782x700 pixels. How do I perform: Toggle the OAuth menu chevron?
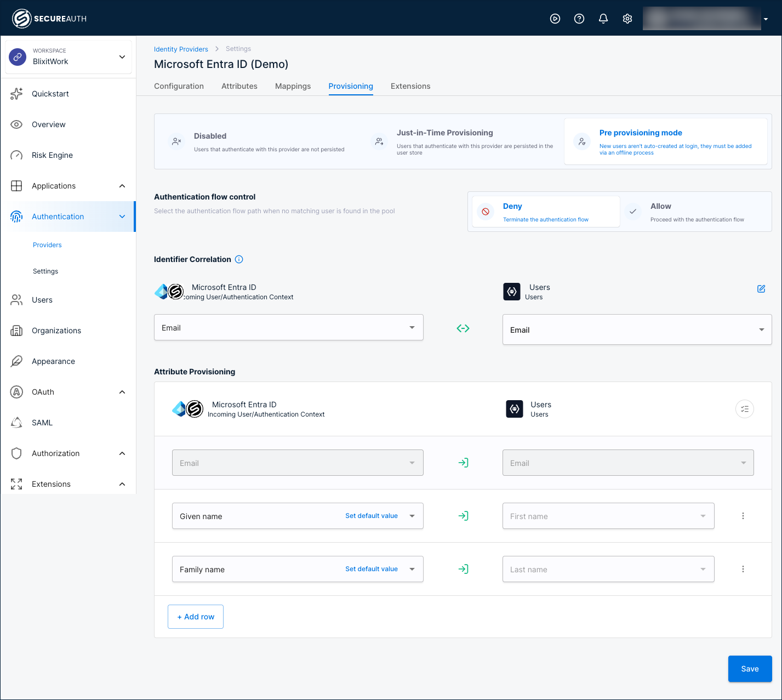pyautogui.click(x=122, y=392)
